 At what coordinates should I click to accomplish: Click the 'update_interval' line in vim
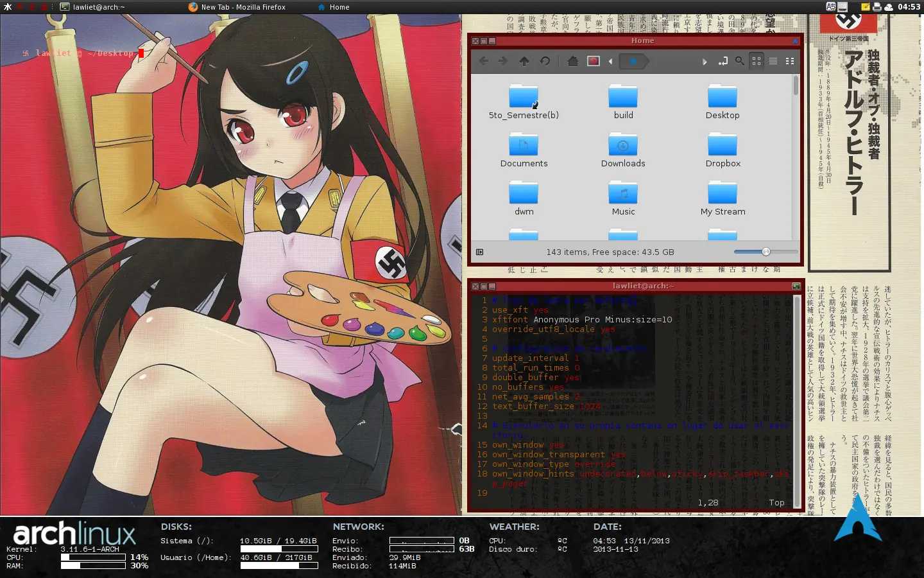pyautogui.click(x=536, y=358)
